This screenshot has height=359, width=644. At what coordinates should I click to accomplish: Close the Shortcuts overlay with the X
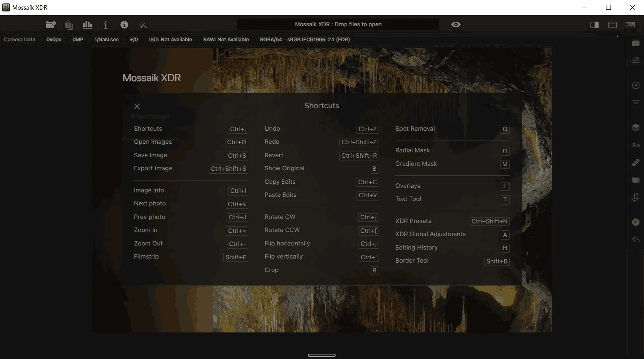137,107
